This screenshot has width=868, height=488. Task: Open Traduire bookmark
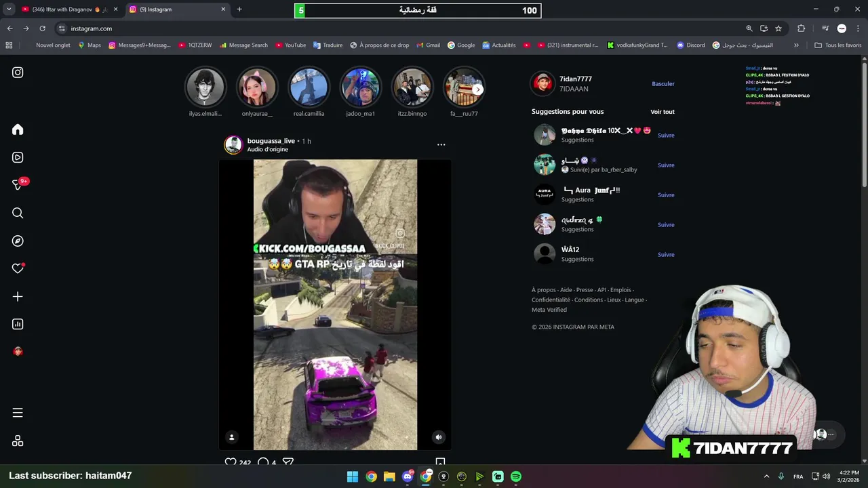pos(328,45)
